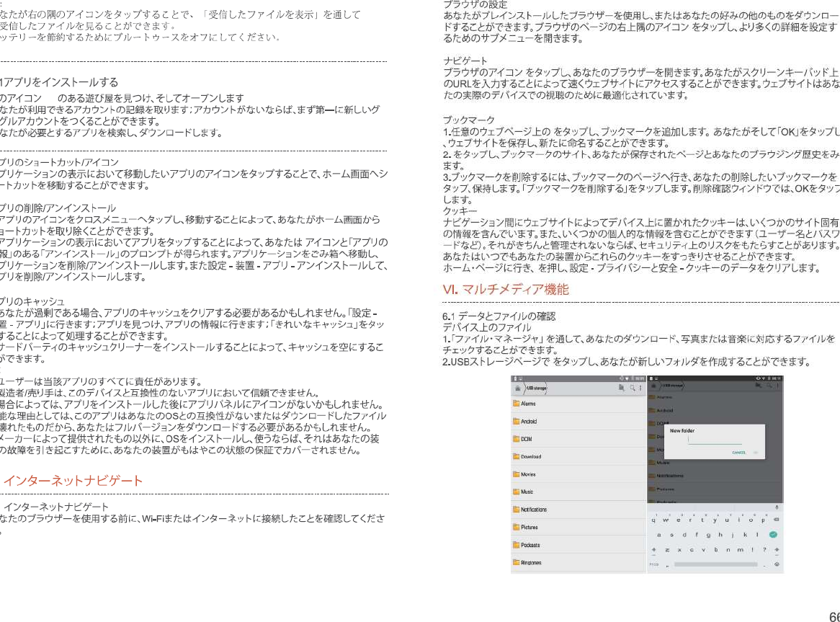Viewport: 840px width, 622px height.
Task: Tap the emoji key at the keyboard's bottom right
Action: [777, 564]
